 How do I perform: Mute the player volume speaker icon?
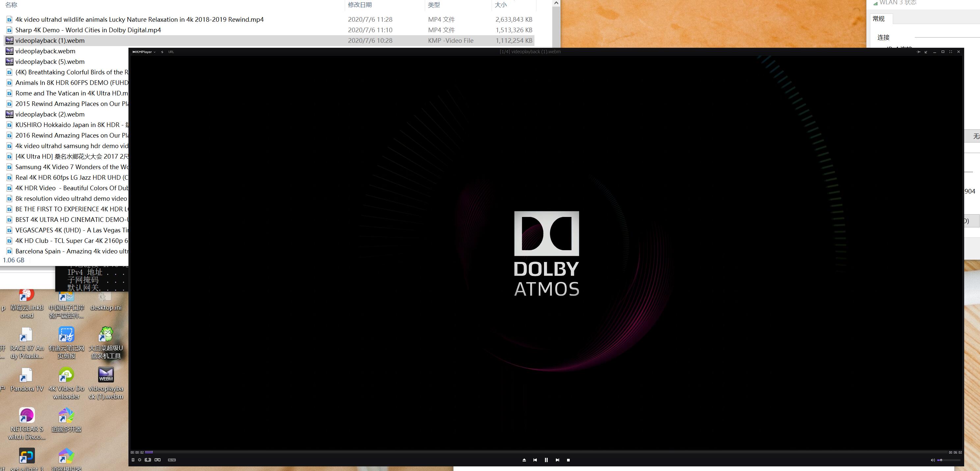click(x=933, y=460)
